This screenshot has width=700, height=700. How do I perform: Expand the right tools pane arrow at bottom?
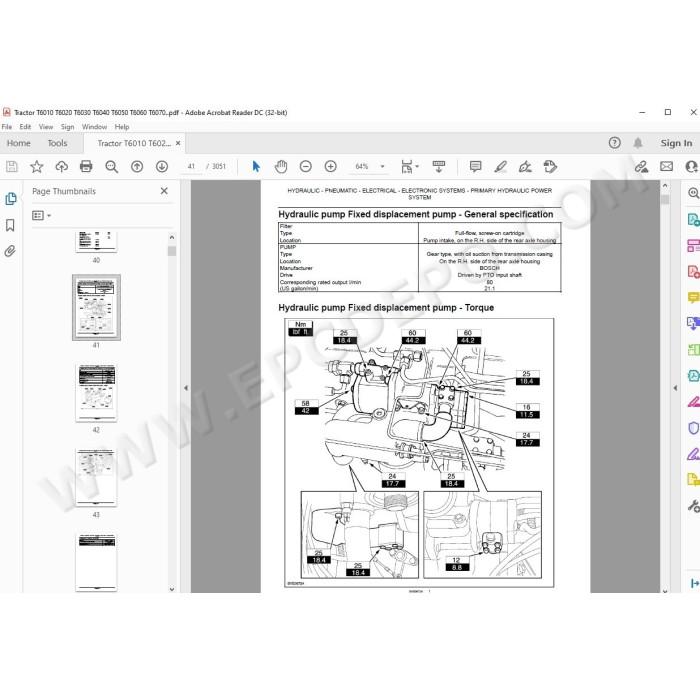(x=695, y=583)
